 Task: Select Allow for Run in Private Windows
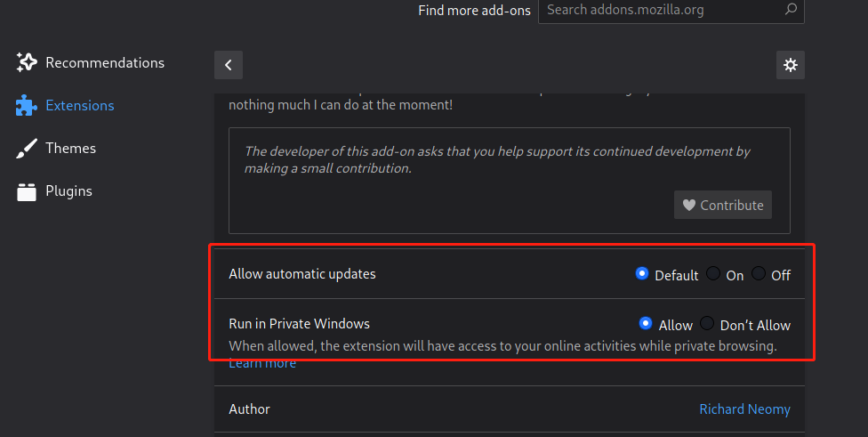point(646,323)
